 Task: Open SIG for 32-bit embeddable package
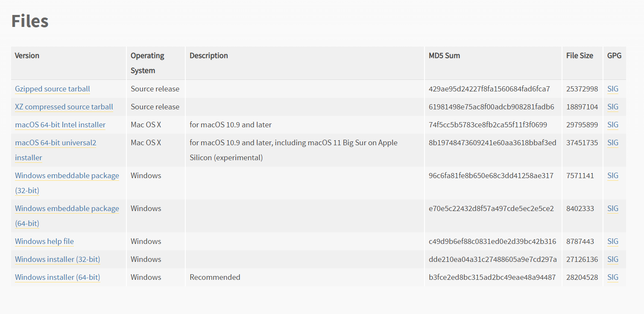tap(613, 176)
